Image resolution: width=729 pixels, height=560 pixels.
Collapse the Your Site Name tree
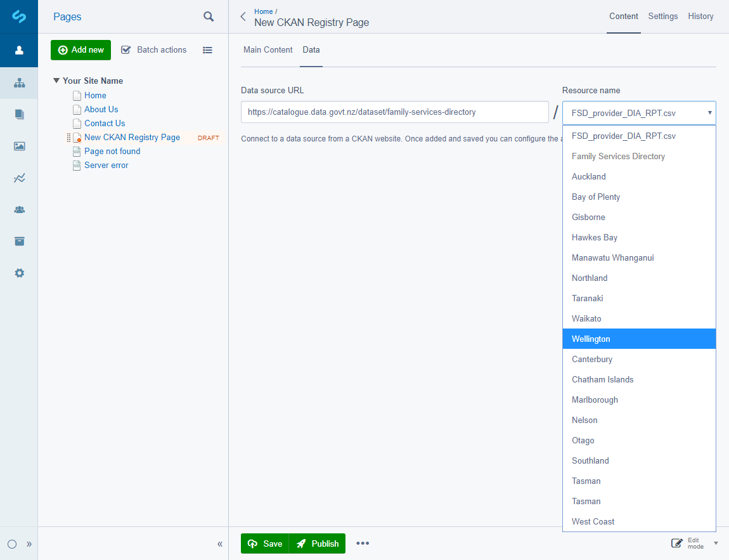click(x=56, y=81)
